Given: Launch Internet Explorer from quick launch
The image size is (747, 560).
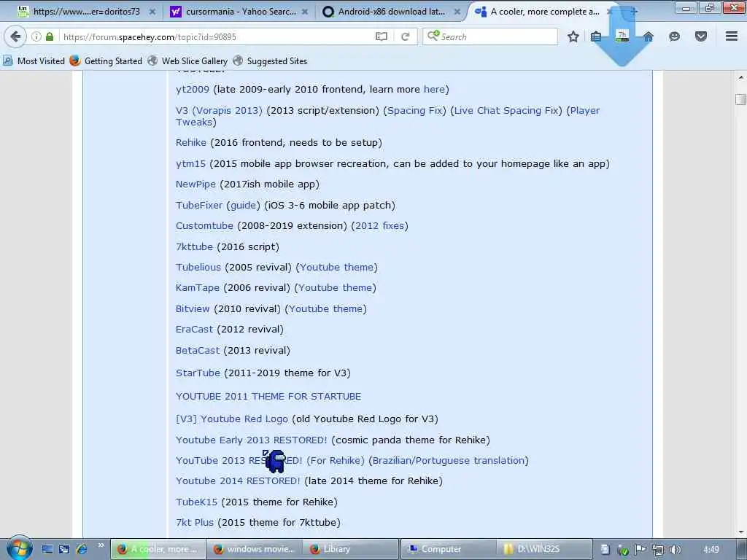Looking at the screenshot, I should [x=82, y=549].
